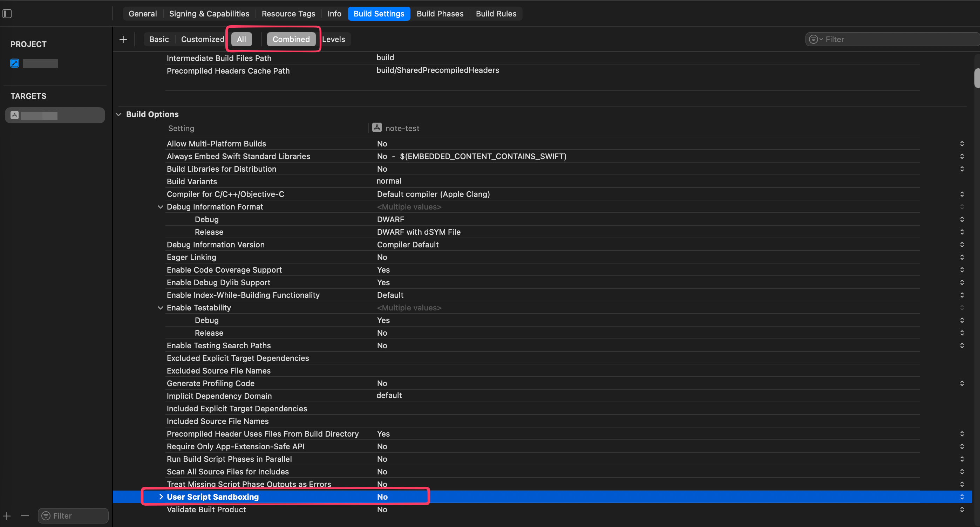Screen dimensions: 980x527
Task: Select the app target icon under TARGETS
Action: point(14,115)
